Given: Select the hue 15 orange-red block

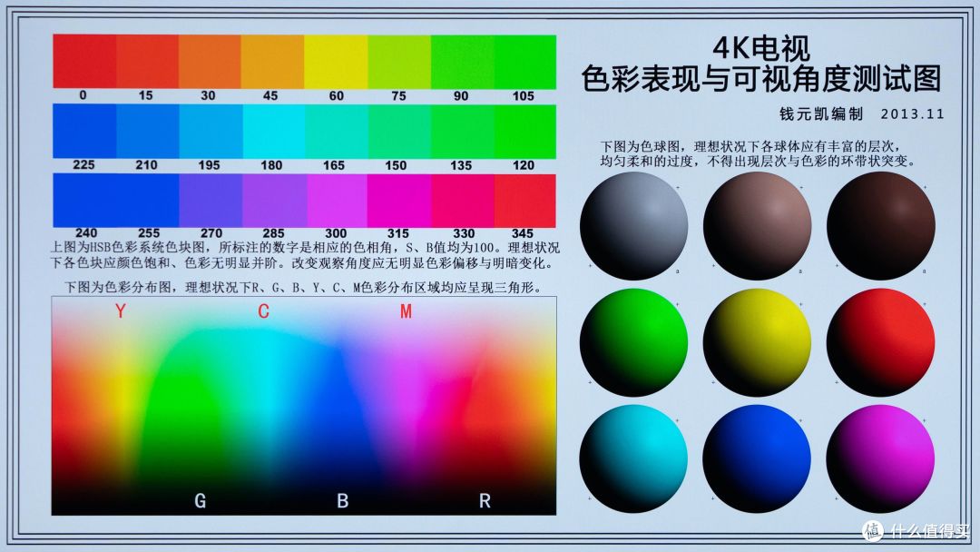Looking at the screenshot, I should (x=148, y=61).
